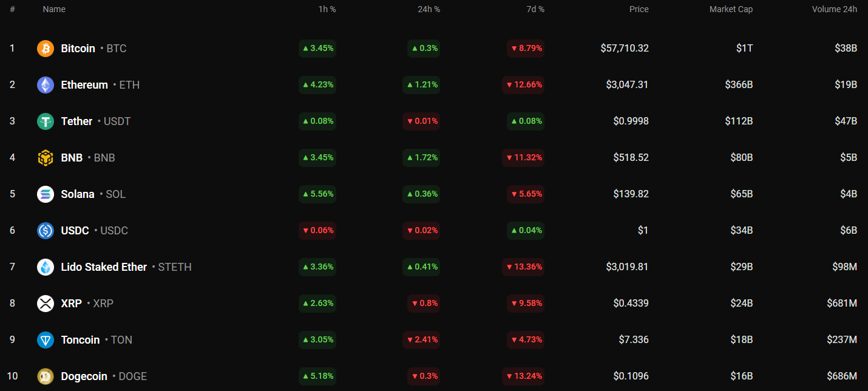Viewport: 868px width, 391px height.
Task: Click the Ethereum logo icon
Action: pos(46,85)
